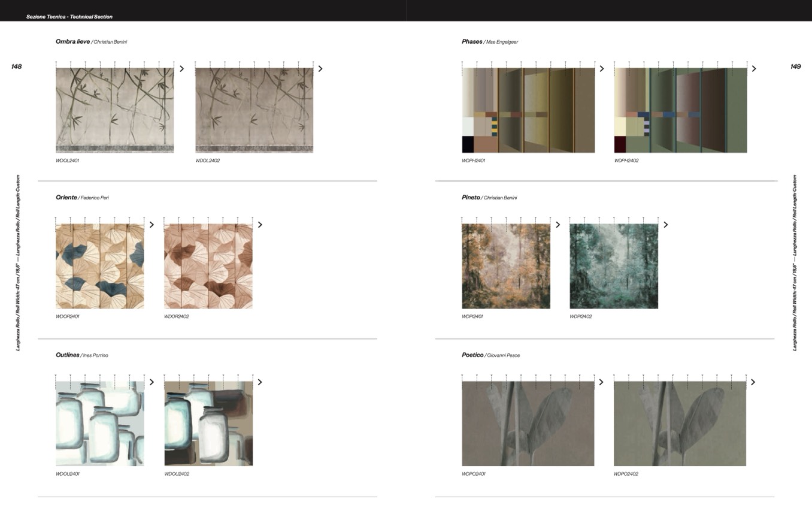Click the arrow beside WDPI2402 green forest
Image resolution: width=812 pixels, height=526 pixels.
pyautogui.click(x=666, y=225)
